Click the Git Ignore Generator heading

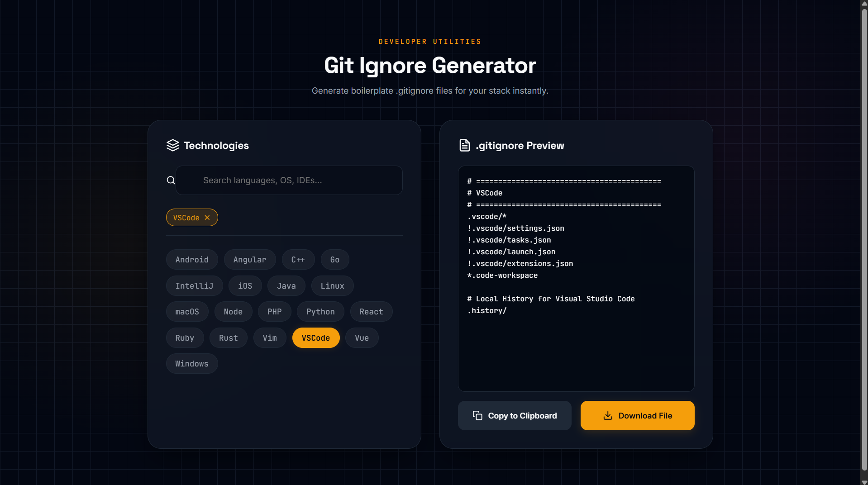click(430, 66)
